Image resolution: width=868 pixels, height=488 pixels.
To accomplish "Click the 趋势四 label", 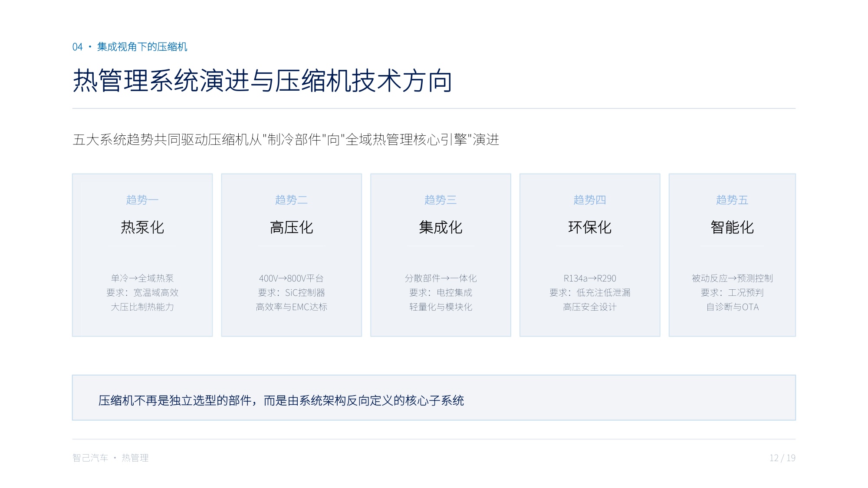I will tap(590, 200).
